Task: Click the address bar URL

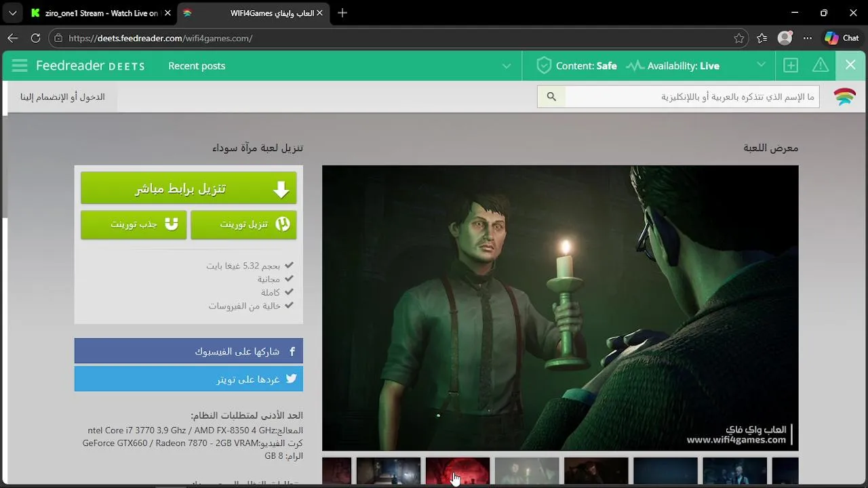Action: [x=161, y=38]
